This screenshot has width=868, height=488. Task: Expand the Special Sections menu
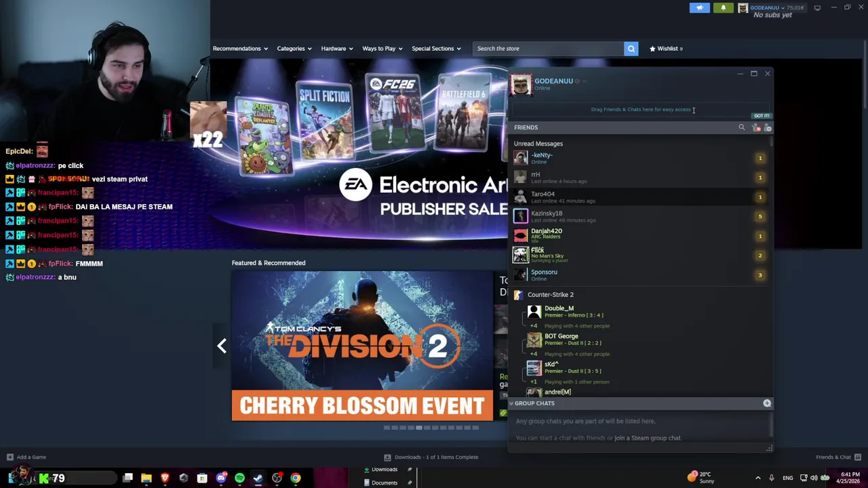(436, 48)
